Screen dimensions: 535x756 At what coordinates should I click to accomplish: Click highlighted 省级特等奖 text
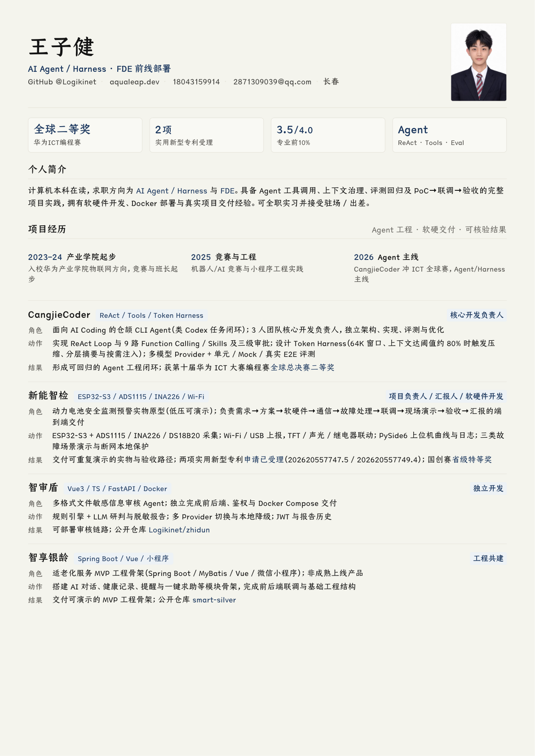[x=472, y=459]
